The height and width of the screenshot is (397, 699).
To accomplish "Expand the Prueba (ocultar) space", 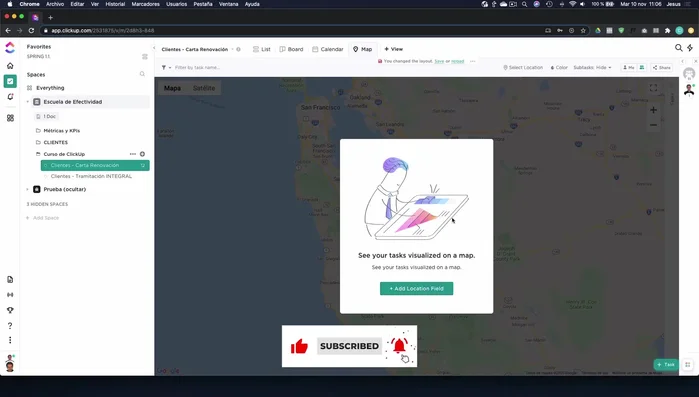I will click(28, 189).
